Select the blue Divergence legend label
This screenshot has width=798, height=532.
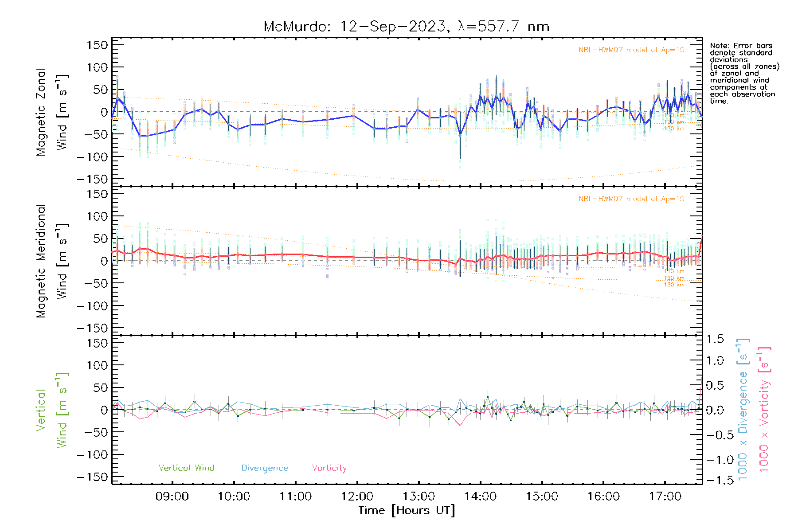pyautogui.click(x=265, y=468)
